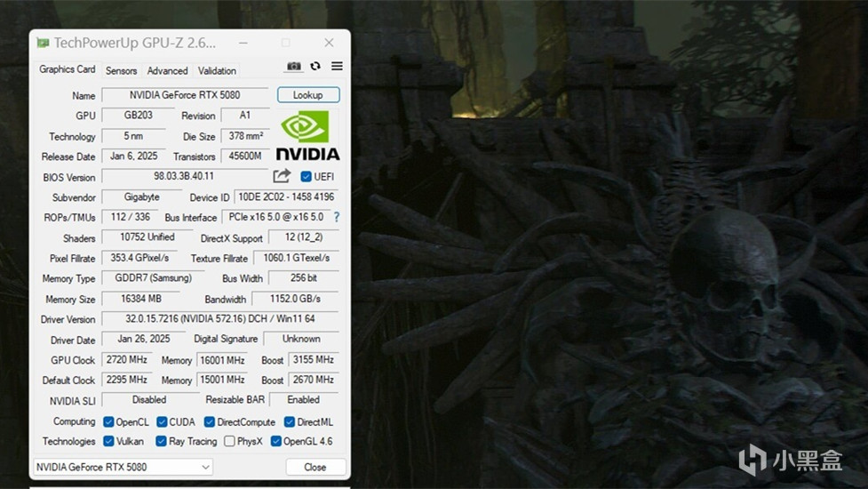Image resolution: width=868 pixels, height=489 pixels.
Task: Click the Bus Width value 256 bit
Action: tap(304, 278)
